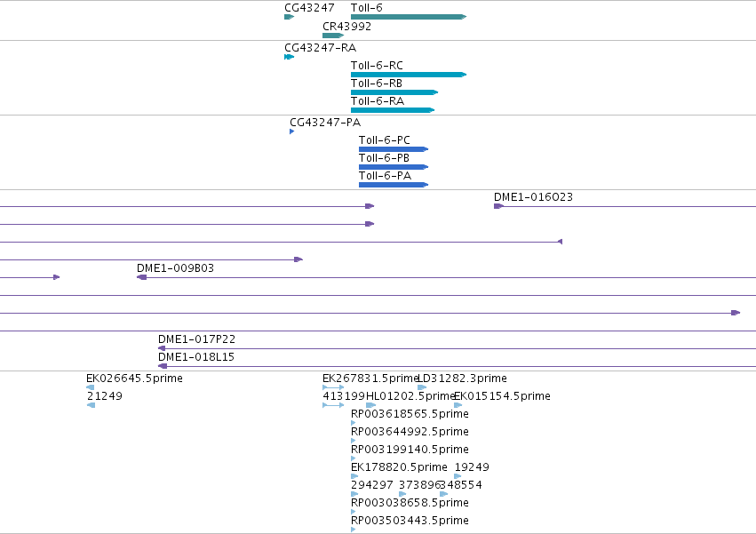Screen dimensions: 756x534
Task: Select the LD31282.3prime EST marker
Action: tap(422, 387)
